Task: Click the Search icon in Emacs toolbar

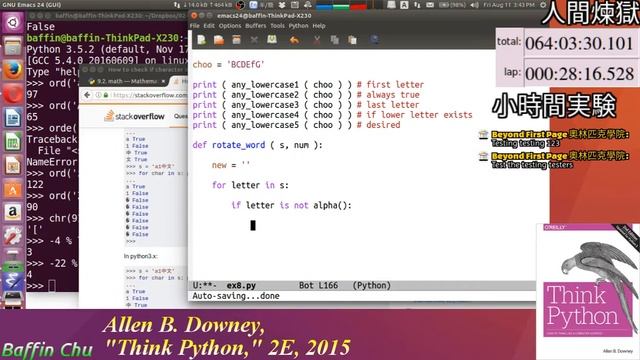Action: click(x=374, y=40)
